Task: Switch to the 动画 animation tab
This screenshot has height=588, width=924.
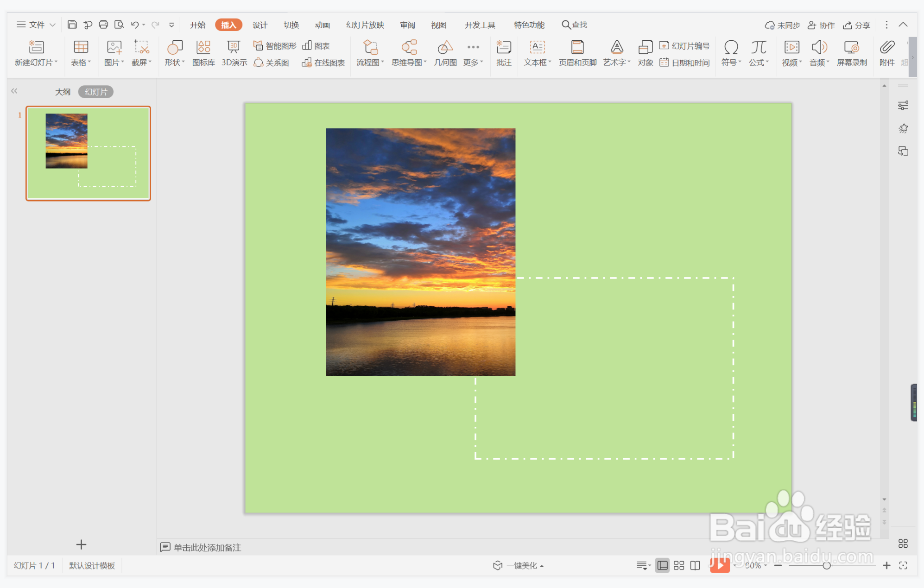Action: coord(322,25)
